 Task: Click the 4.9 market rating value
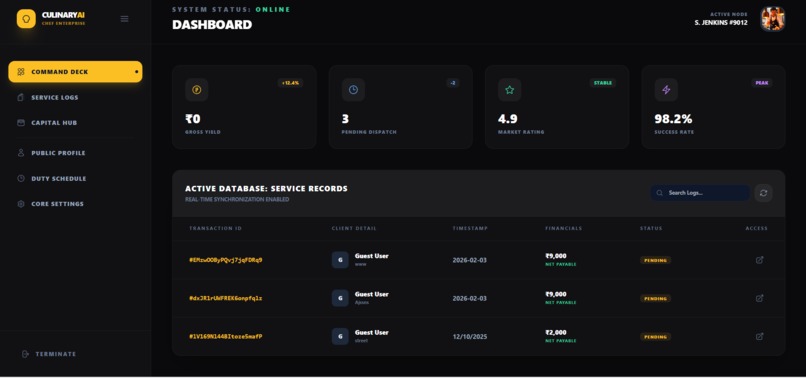coord(507,119)
